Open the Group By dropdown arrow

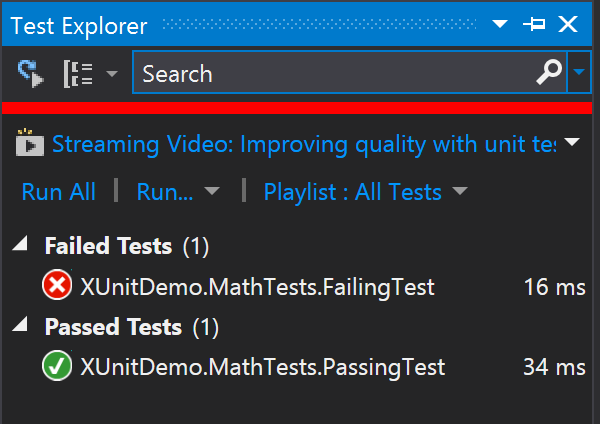[x=112, y=73]
